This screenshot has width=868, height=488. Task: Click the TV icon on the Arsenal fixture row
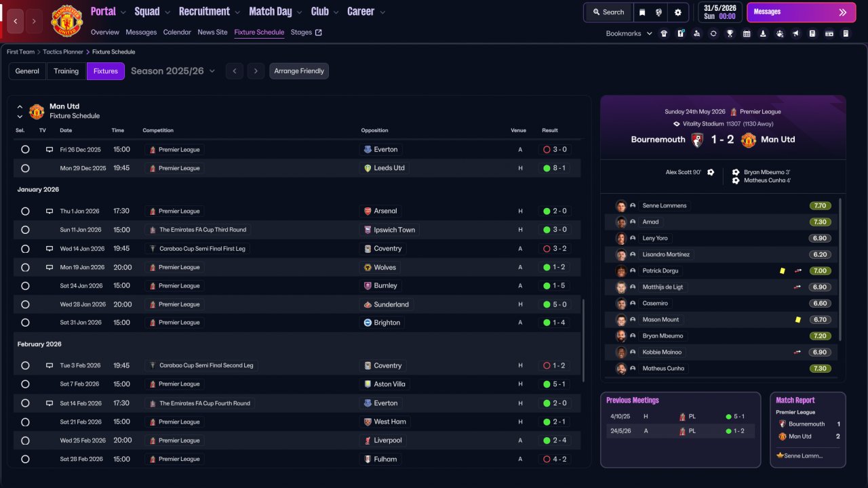49,211
